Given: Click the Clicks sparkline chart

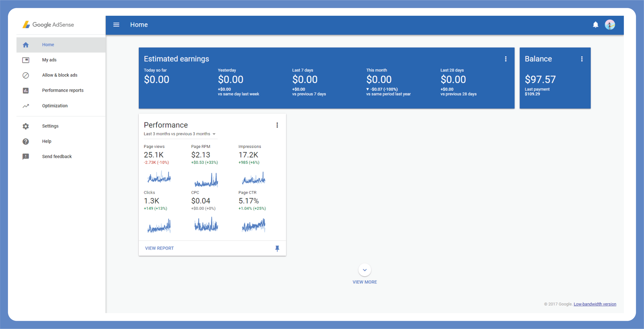Looking at the screenshot, I should click(x=159, y=226).
